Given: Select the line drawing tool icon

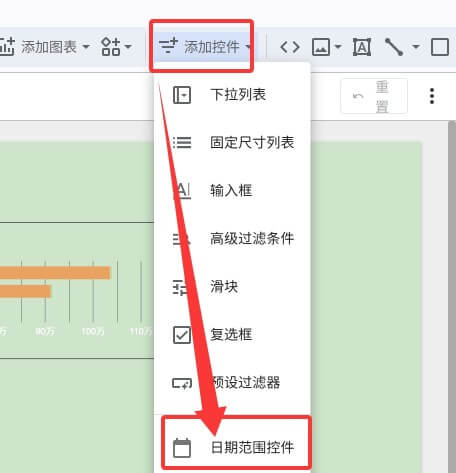Looking at the screenshot, I should [x=394, y=47].
